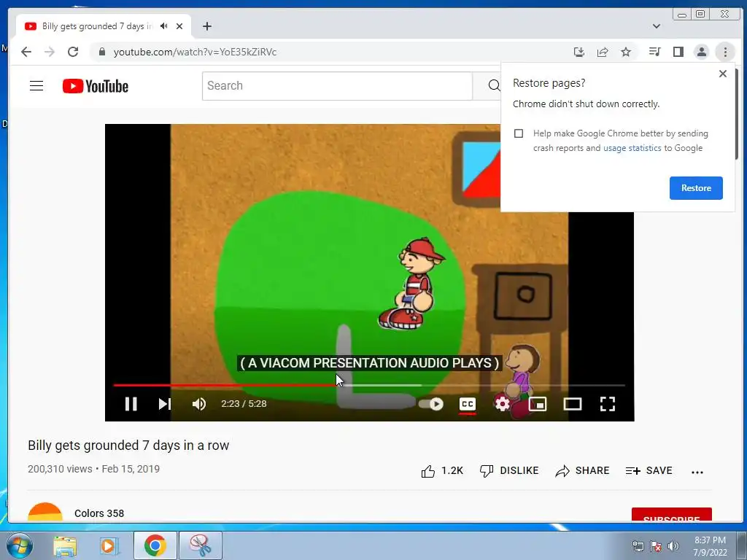
Task: Toggle the autoplay switch
Action: [x=431, y=404]
